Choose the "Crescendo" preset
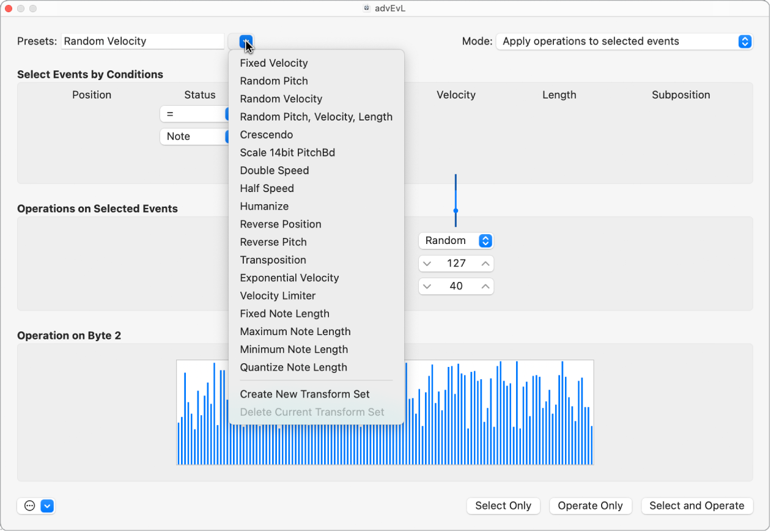The image size is (771, 532). [267, 135]
